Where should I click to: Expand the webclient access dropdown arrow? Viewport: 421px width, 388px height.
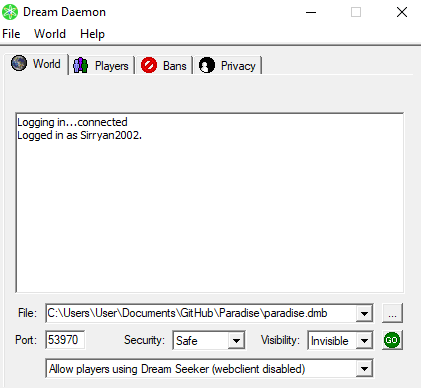coord(364,369)
